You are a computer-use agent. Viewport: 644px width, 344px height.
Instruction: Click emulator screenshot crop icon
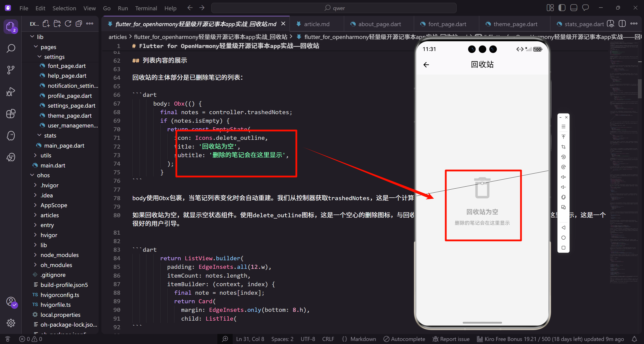coord(563,147)
